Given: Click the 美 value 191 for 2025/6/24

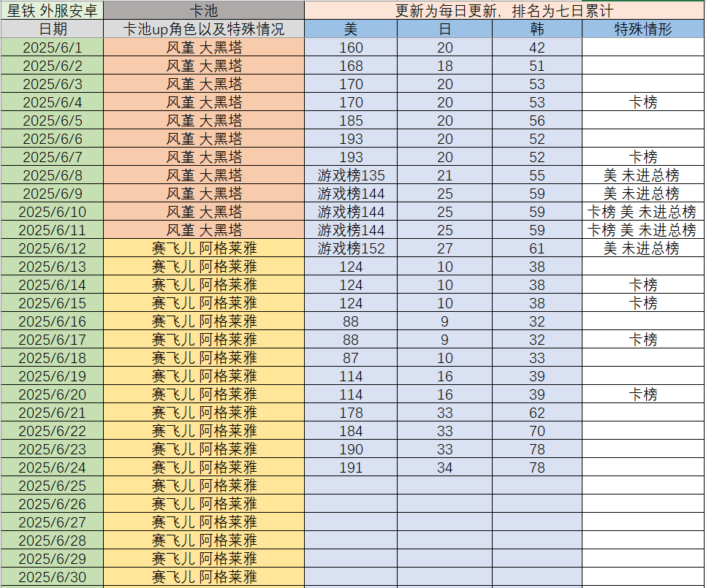Looking at the screenshot, I should [x=351, y=467].
